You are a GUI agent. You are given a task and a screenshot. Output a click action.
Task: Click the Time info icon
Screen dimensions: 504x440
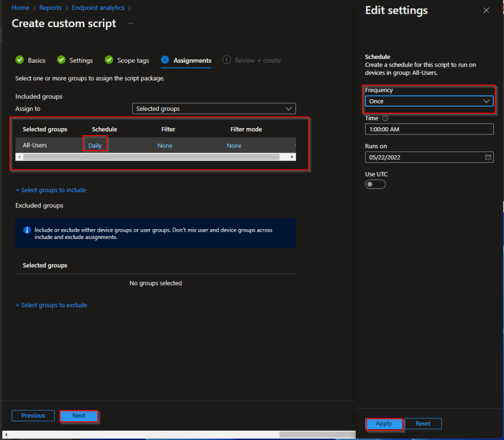pyautogui.click(x=385, y=118)
